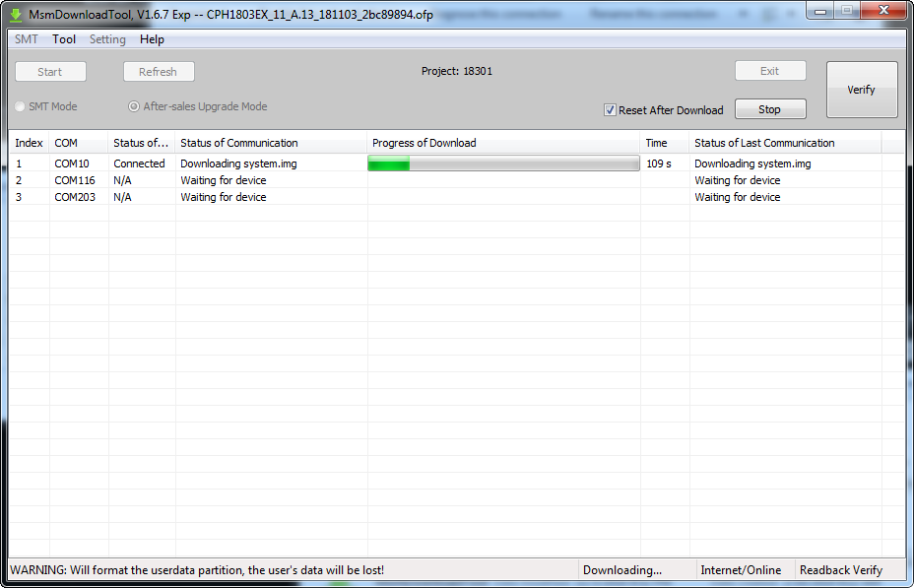914x588 pixels.
Task: Click the Refresh button
Action: coord(158,72)
